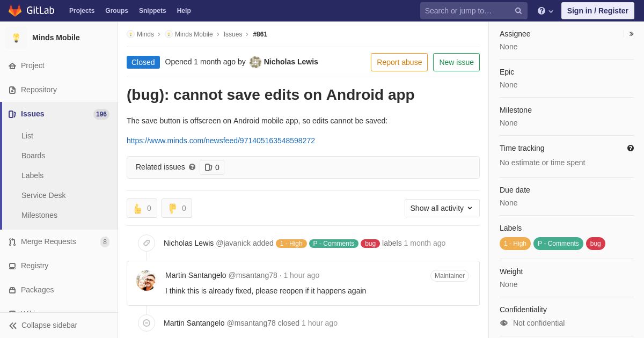Click the Collapse sidebar text
Screen dimensions: 644x338
coord(49,325)
